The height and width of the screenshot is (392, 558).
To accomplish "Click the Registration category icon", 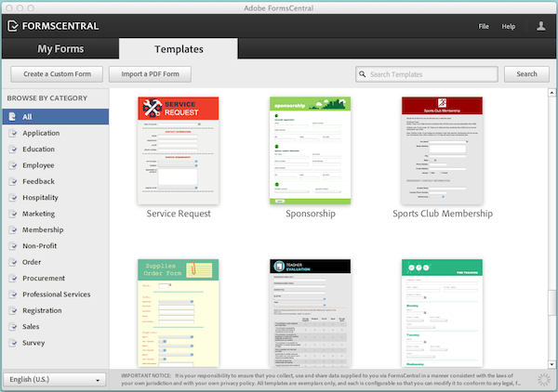I will (13, 310).
